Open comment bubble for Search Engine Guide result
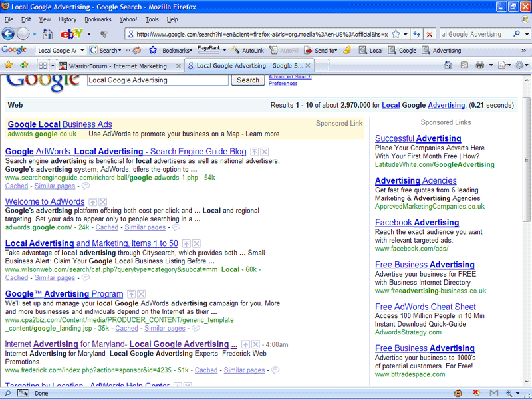Image resolution: width=532 pixels, height=399 pixels. point(86,186)
